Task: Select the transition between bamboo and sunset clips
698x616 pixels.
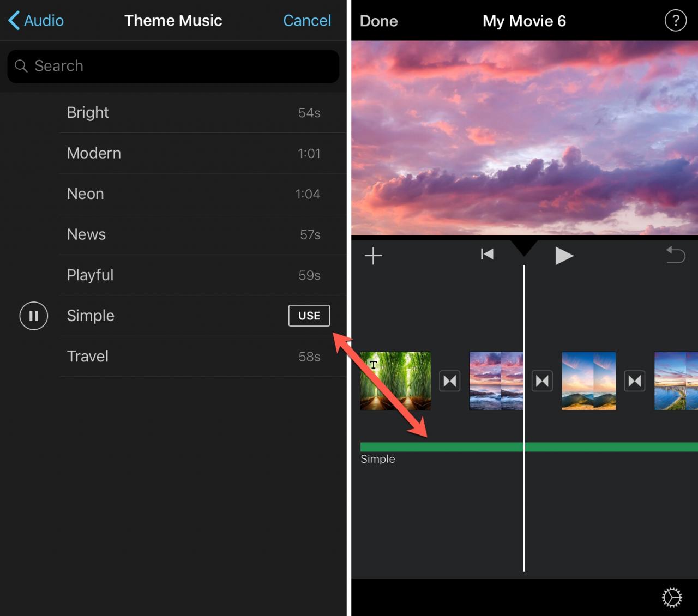Action: 450,381
